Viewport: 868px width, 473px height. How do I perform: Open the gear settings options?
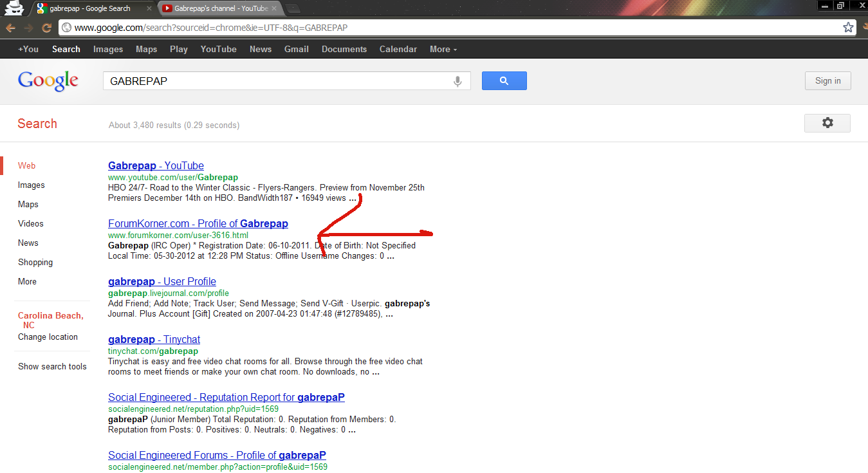click(x=827, y=123)
